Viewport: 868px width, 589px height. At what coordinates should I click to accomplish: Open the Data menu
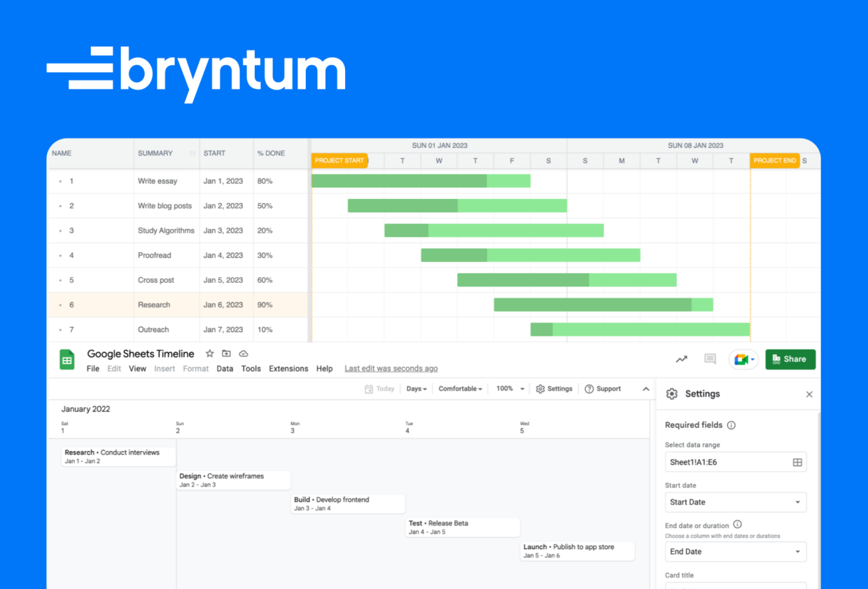[x=225, y=368]
